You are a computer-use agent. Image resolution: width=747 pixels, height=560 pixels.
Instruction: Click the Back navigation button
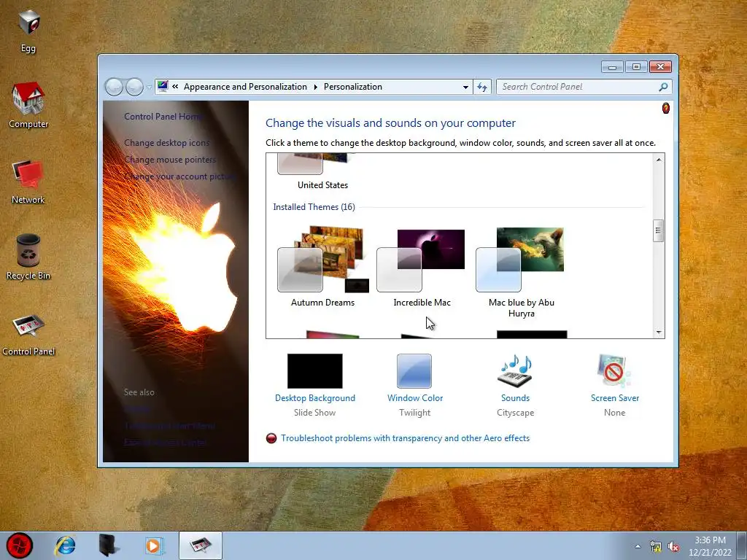pos(115,87)
